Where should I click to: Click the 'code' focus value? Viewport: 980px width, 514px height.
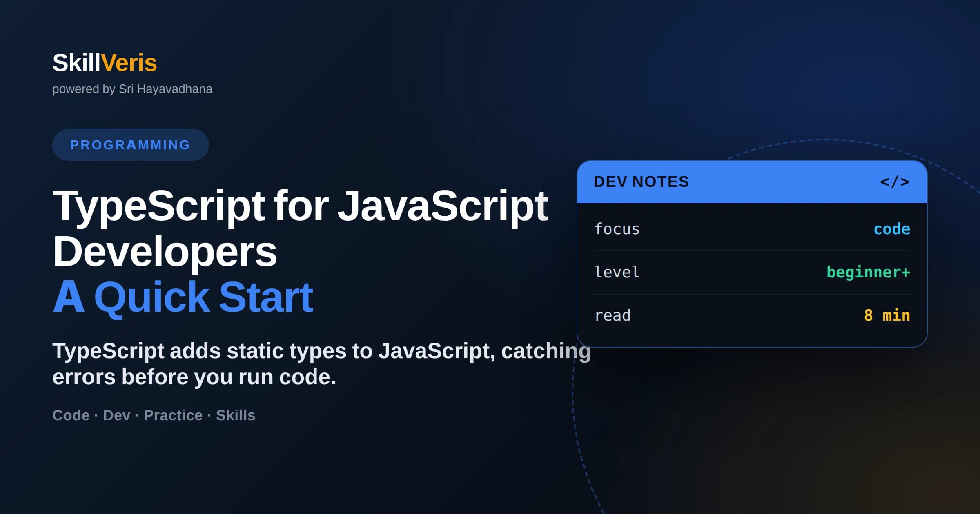coord(892,229)
